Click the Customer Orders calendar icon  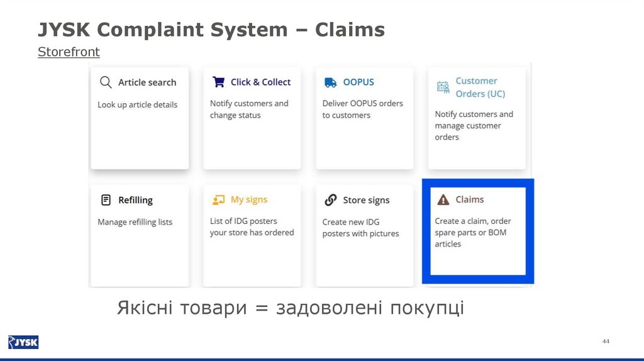[443, 87]
